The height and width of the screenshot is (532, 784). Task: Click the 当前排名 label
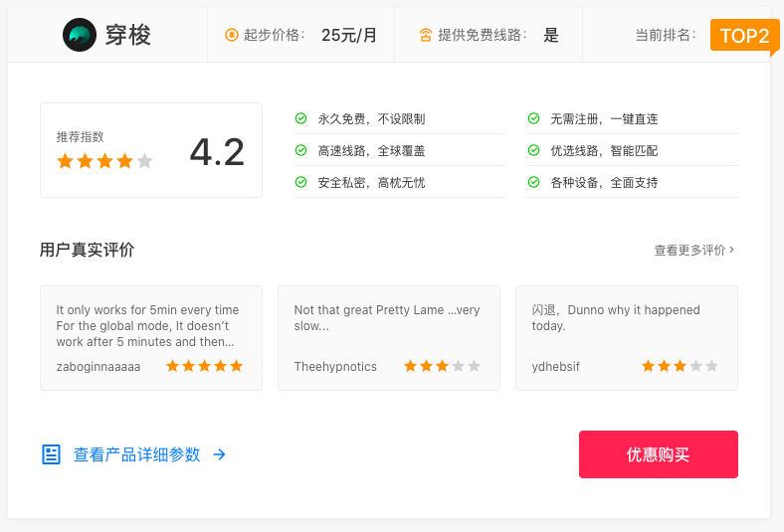[x=666, y=35]
